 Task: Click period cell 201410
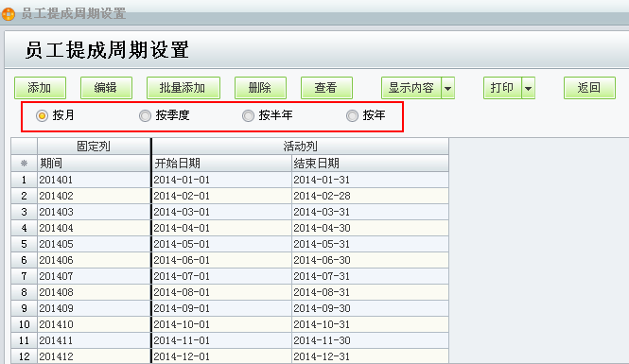coord(94,324)
